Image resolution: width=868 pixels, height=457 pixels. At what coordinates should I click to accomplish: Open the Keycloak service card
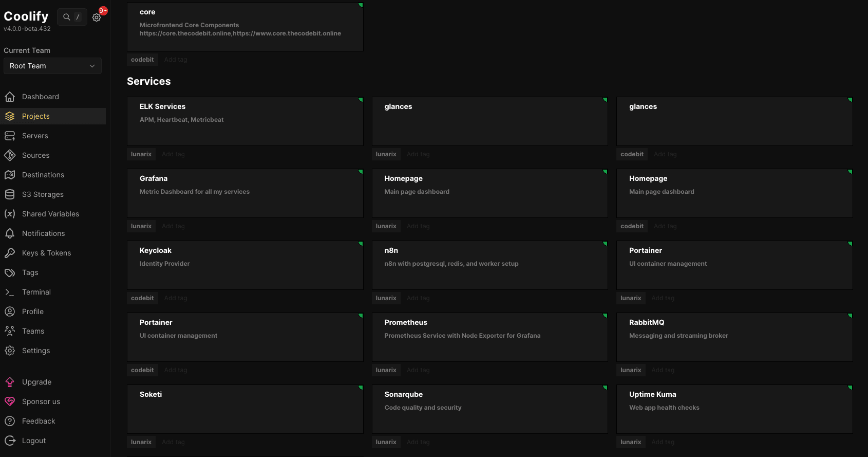point(245,265)
